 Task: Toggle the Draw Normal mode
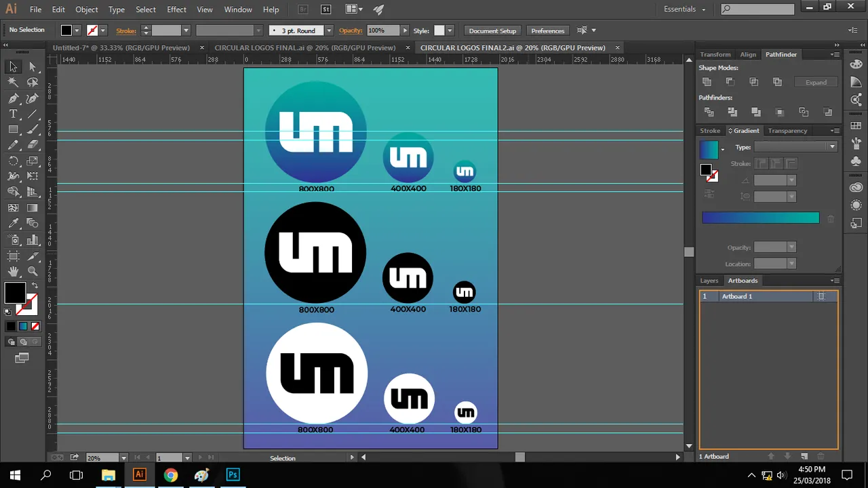tap(11, 342)
